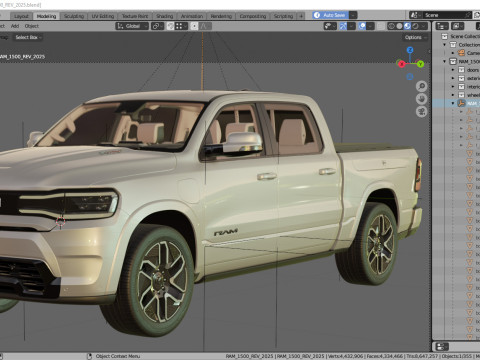Open proportional editing falloff dropdown
Viewport: 480px width, 360px height.
click(x=205, y=26)
